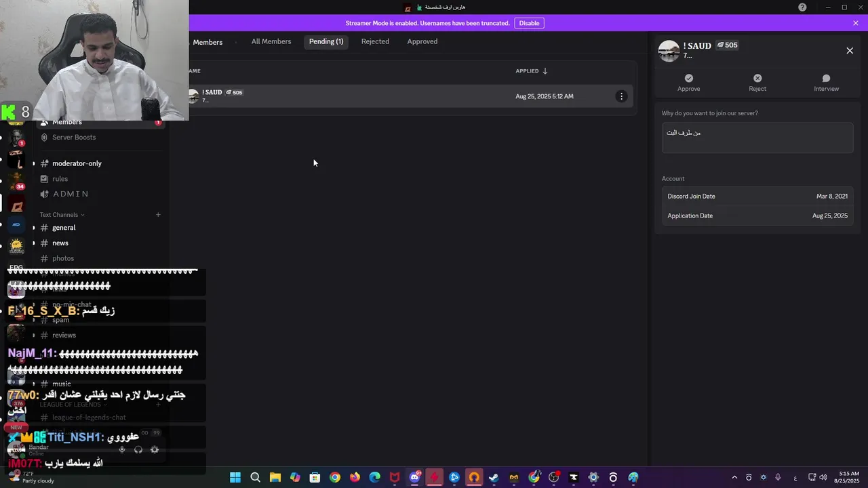Switch to the Approved tab
This screenshot has height=488, width=868.
point(422,41)
